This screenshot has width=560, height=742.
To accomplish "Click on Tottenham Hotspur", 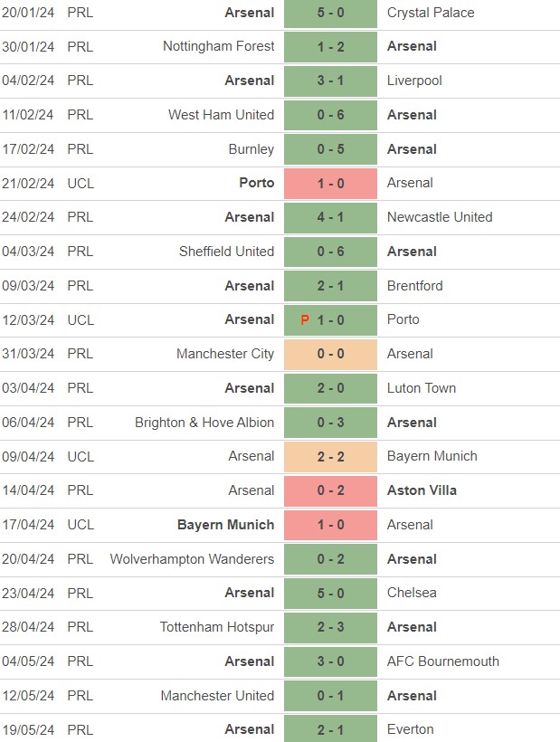I will click(217, 627).
